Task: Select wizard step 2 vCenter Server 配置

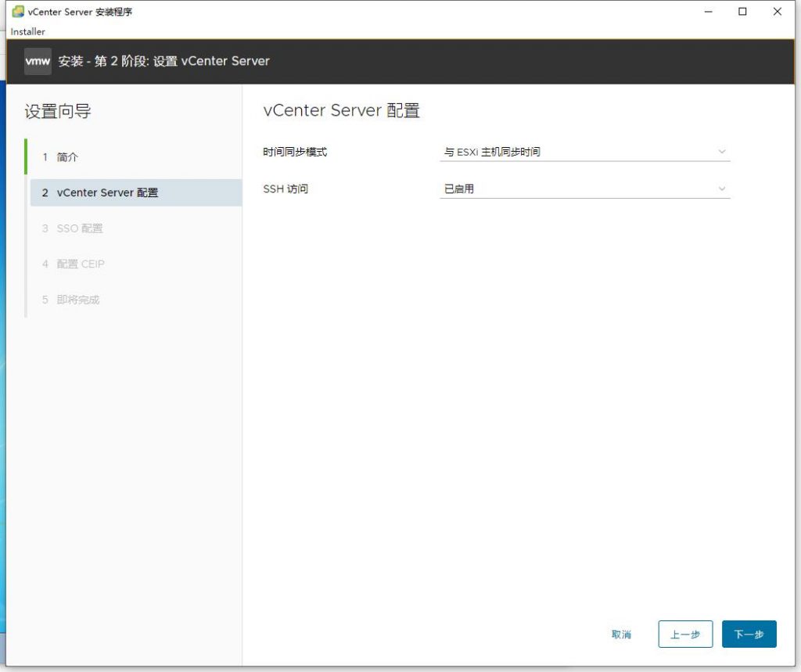Action: [x=136, y=192]
